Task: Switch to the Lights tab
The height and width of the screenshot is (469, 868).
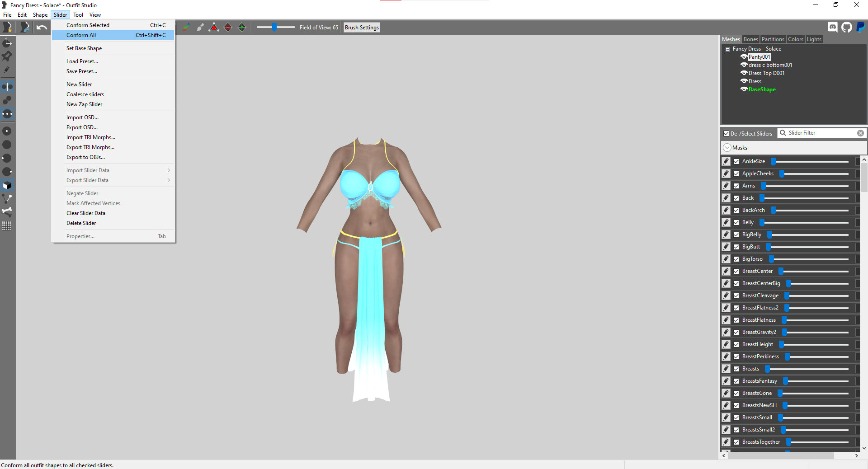Action: tap(814, 39)
